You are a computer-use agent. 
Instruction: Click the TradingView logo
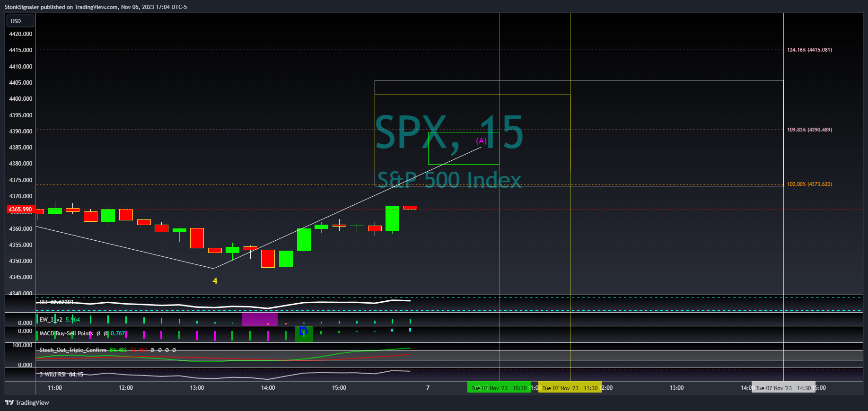point(27,402)
